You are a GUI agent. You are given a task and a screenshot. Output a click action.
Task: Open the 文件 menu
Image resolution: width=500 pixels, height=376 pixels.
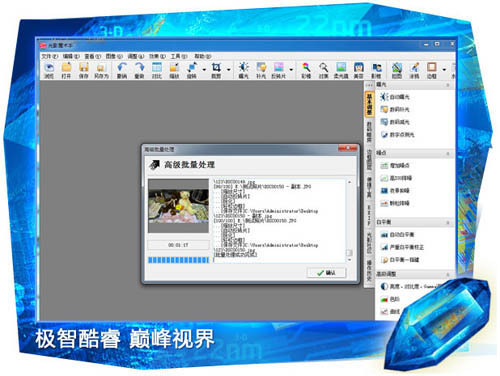click(x=50, y=56)
